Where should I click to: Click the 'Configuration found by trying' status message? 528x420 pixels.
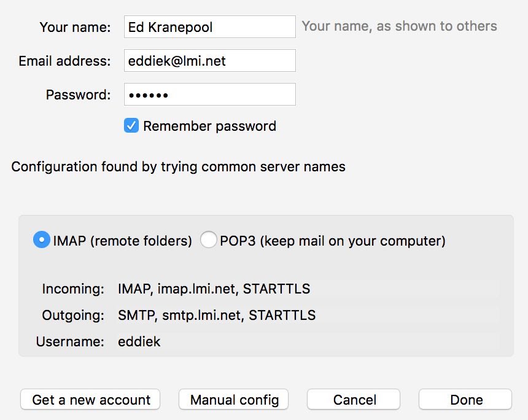[x=179, y=167]
